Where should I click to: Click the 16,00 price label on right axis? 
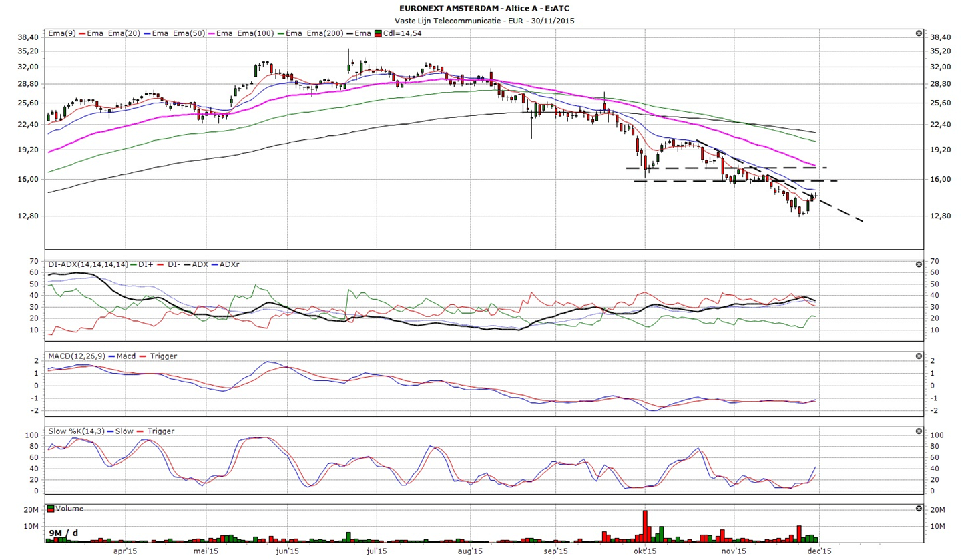940,180
